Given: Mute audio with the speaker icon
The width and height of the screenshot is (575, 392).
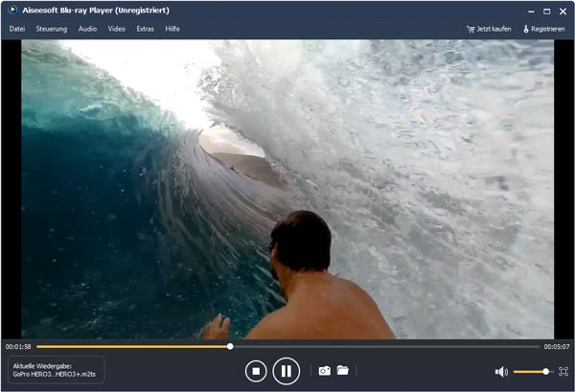Looking at the screenshot, I should 501,372.
